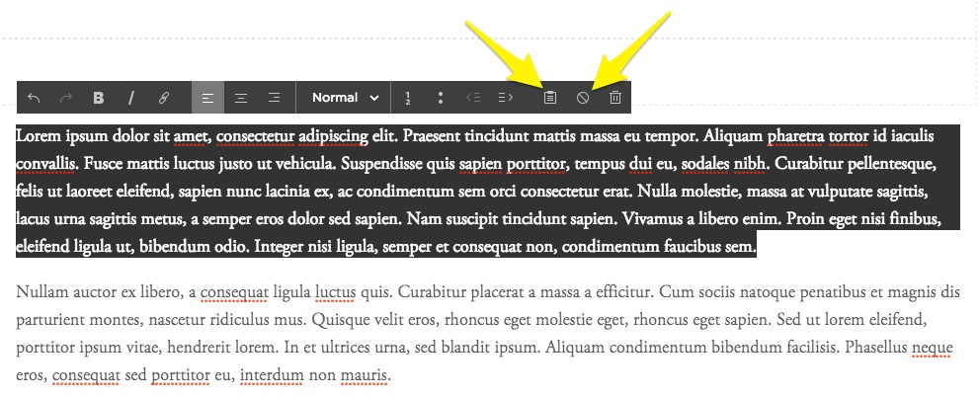
Task: Click the undo arrow icon
Action: click(x=35, y=98)
